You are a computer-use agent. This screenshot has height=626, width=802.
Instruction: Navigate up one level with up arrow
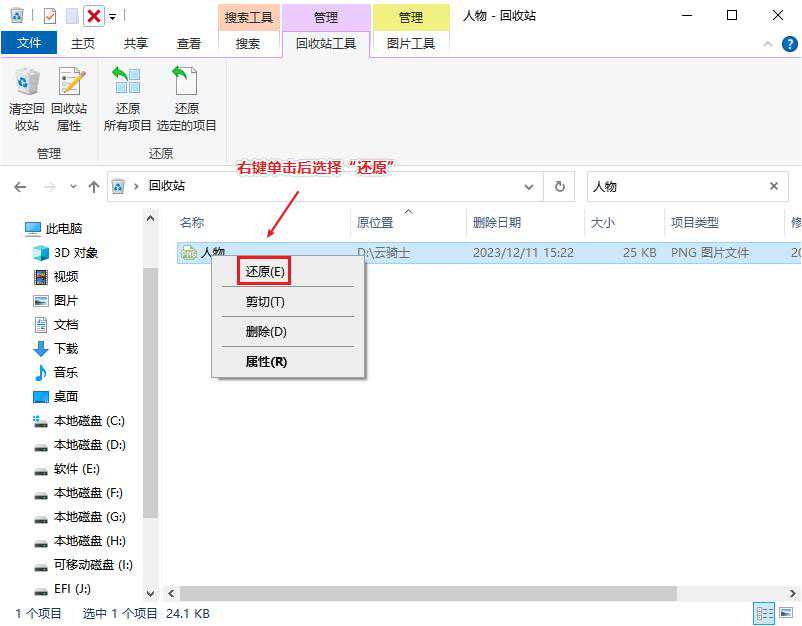[93, 186]
